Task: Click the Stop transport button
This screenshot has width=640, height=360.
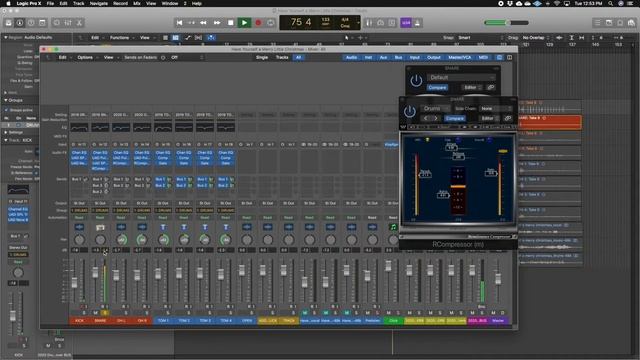Action: [231, 23]
